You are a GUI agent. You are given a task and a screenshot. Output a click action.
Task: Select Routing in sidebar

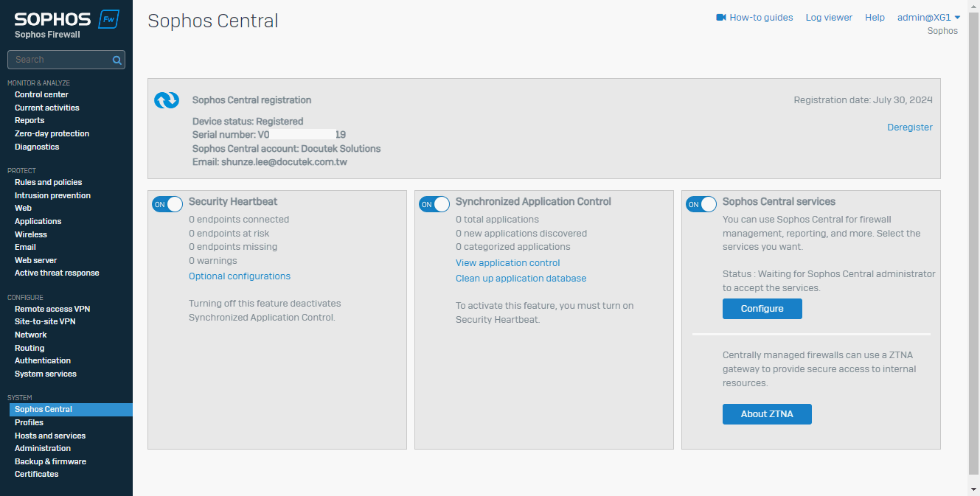pyautogui.click(x=29, y=348)
